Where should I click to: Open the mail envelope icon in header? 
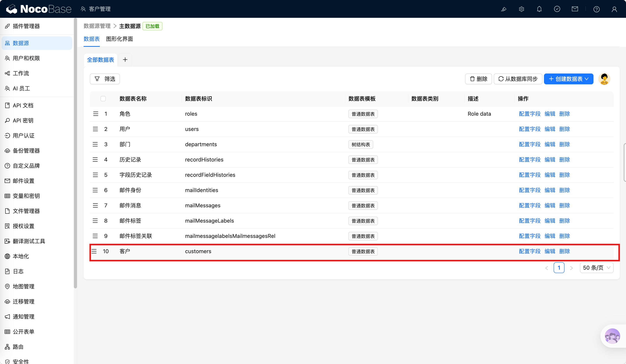pyautogui.click(x=575, y=9)
